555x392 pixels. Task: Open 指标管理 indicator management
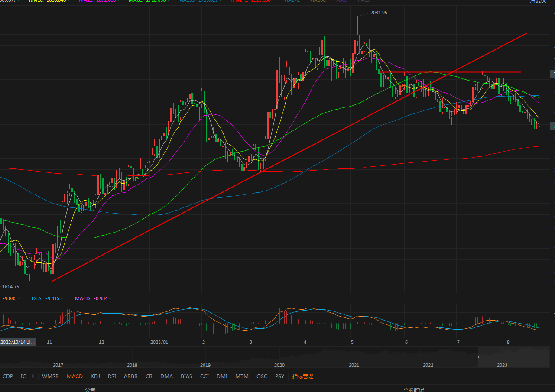[x=302, y=376]
